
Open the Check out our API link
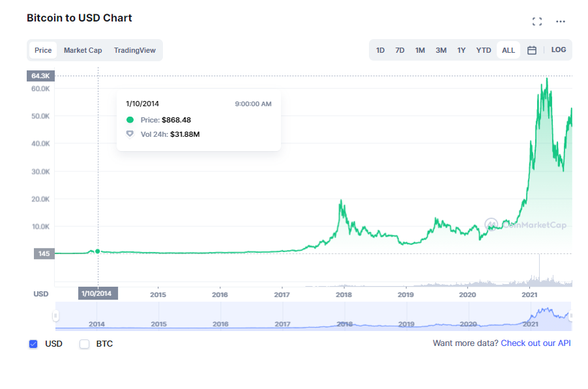[535, 343]
